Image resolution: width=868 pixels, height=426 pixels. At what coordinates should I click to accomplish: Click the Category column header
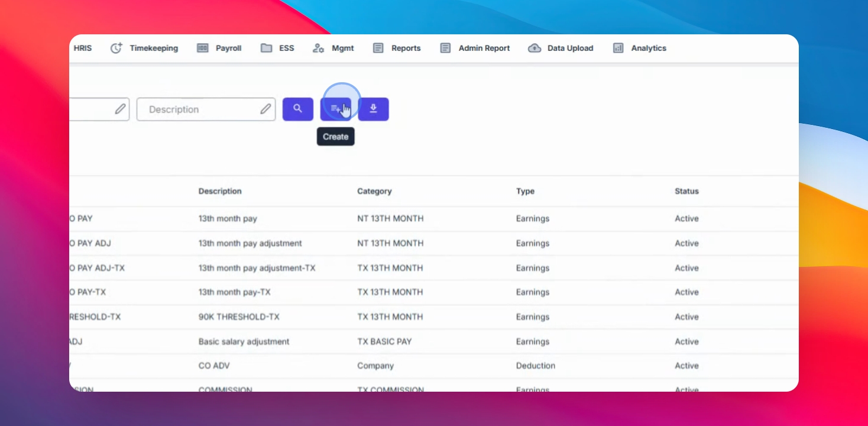click(x=374, y=191)
